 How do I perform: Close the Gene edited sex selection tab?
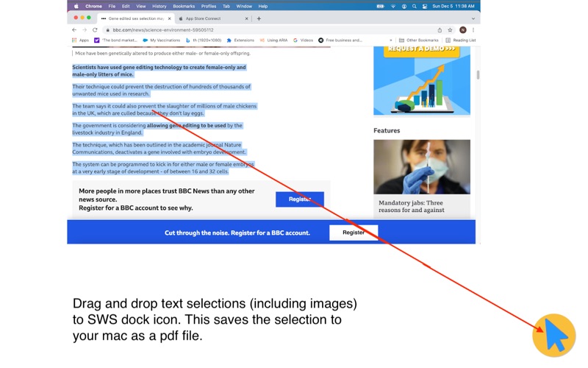tap(169, 18)
